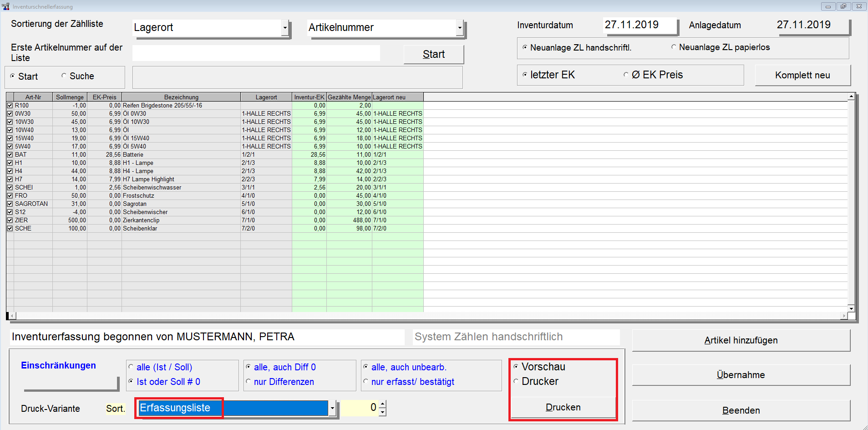
Task: Click the Gezählte Menge column header
Action: click(x=349, y=97)
